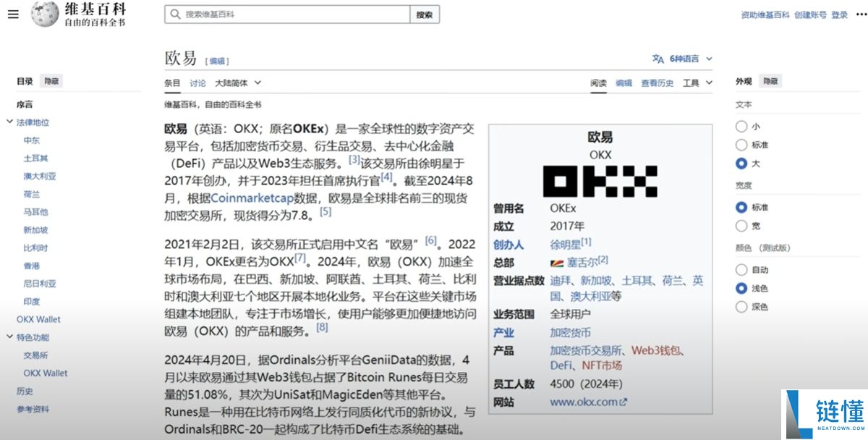
Task: Jump to 香港 in contents
Action: 31,266
